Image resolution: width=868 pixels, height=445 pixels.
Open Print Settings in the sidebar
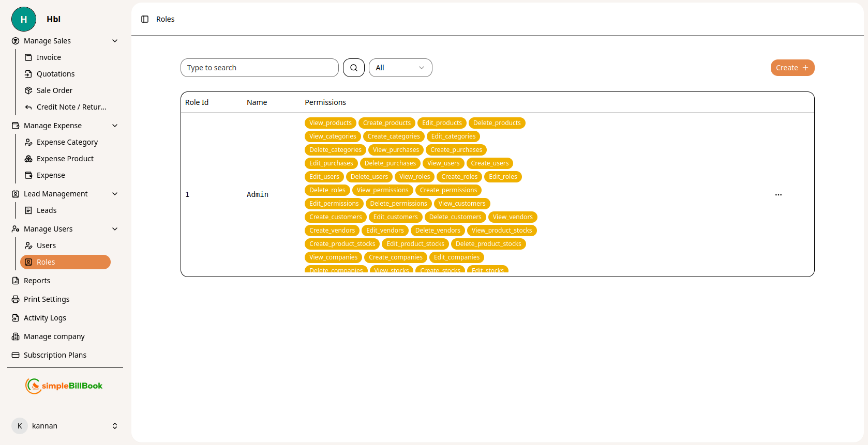(46, 299)
